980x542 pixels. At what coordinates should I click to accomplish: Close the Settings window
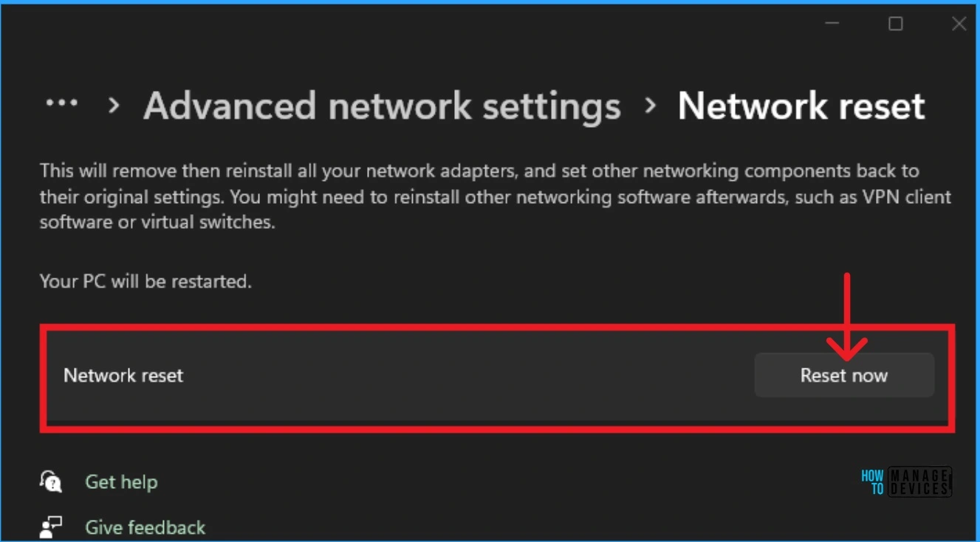tap(958, 24)
